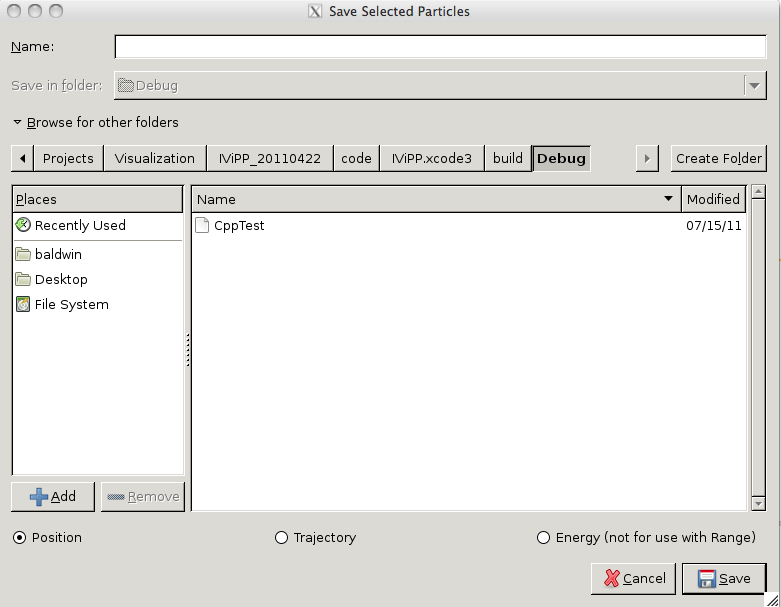Click the X11 icon in title bar
Image resolution: width=781 pixels, height=607 pixels.
(315, 11)
